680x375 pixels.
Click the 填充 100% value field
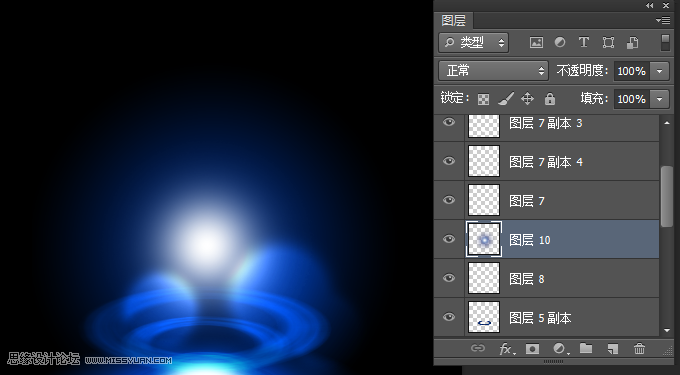(x=633, y=99)
